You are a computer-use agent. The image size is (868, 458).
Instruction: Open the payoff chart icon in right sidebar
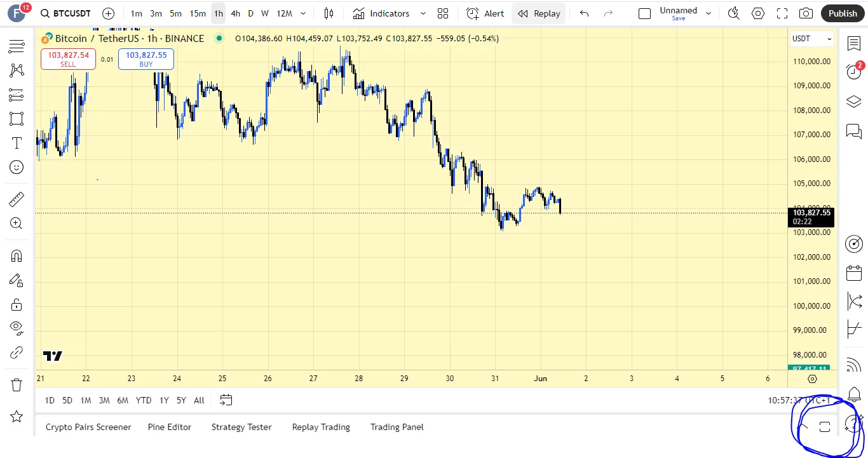point(854,330)
